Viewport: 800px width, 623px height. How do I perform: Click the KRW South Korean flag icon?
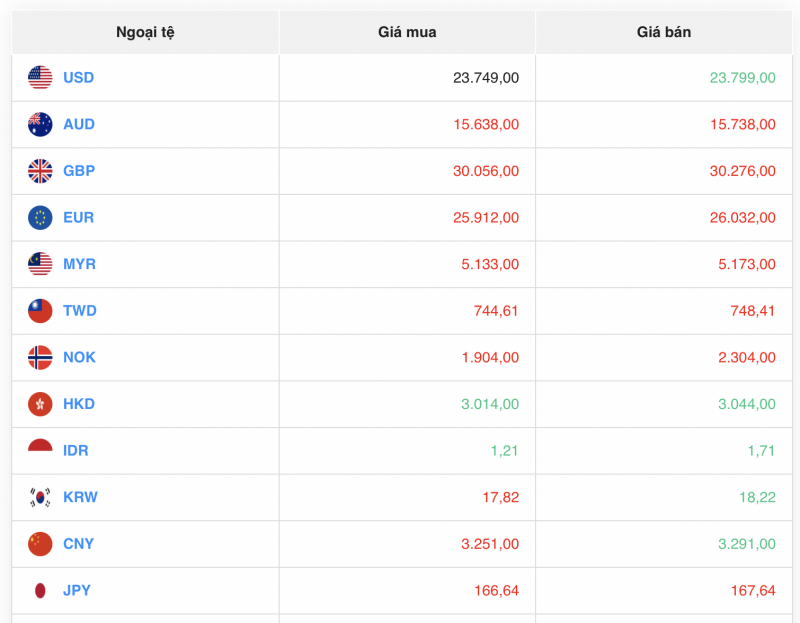[38, 497]
